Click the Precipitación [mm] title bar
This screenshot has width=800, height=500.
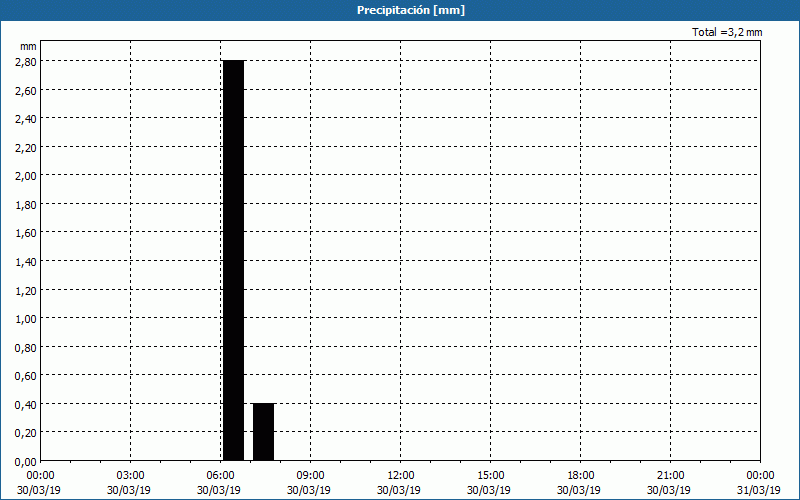coord(400,10)
